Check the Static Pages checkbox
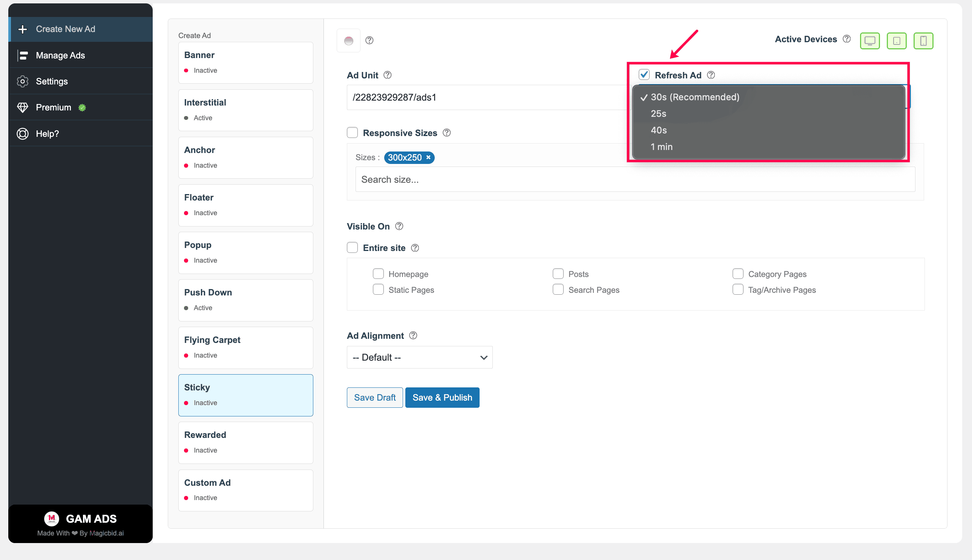This screenshot has height=560, width=972. [x=378, y=290]
